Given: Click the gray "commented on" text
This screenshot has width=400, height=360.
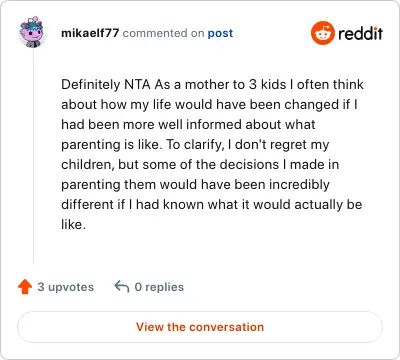Looking at the screenshot, I should (163, 33).
